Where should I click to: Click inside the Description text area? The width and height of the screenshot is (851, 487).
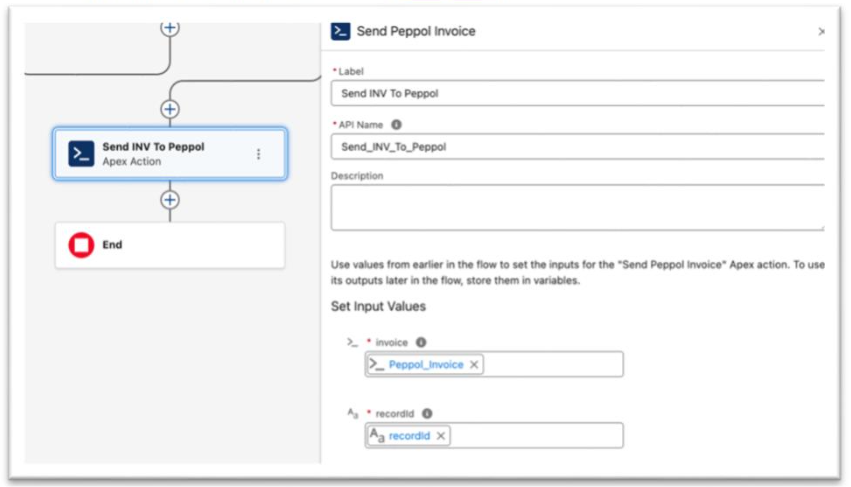point(577,207)
